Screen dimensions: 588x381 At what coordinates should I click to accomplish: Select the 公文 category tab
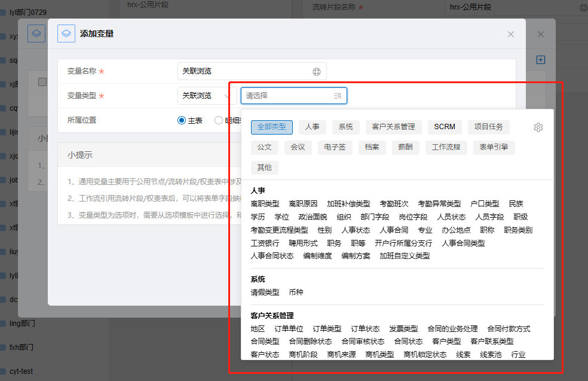(x=264, y=147)
